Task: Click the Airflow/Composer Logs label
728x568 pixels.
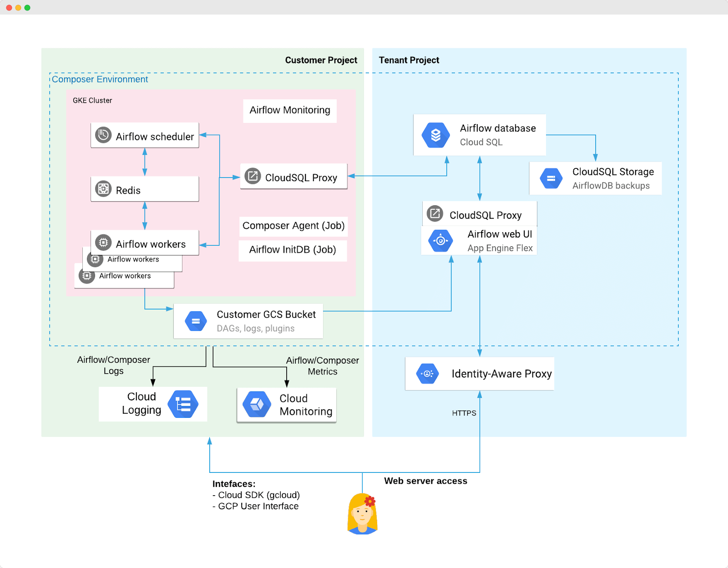Action: pyautogui.click(x=113, y=365)
